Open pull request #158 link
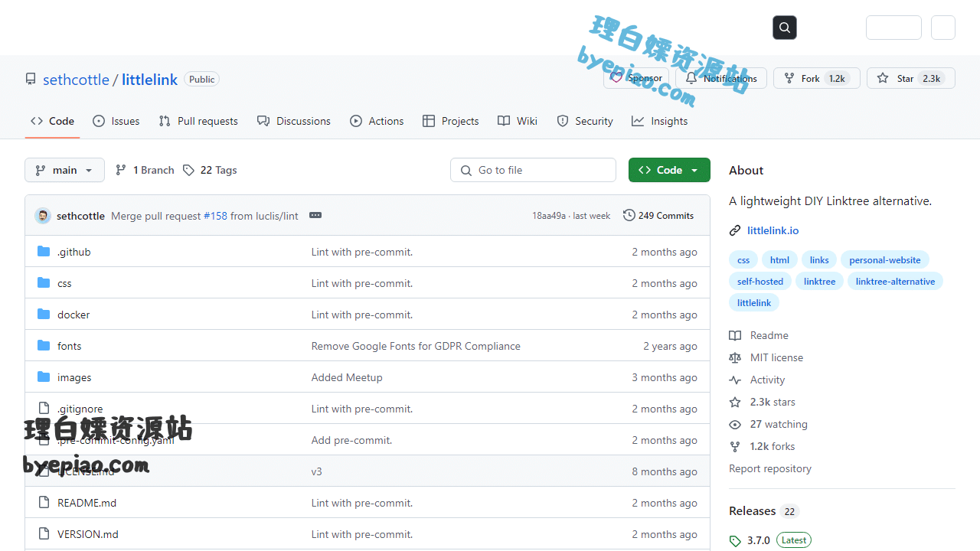Image resolution: width=980 pixels, height=551 pixels. 215,216
